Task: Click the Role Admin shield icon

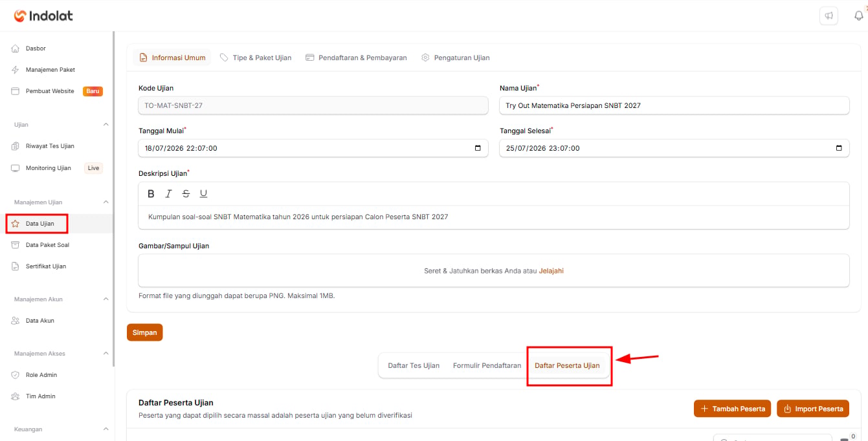Action: (x=16, y=375)
